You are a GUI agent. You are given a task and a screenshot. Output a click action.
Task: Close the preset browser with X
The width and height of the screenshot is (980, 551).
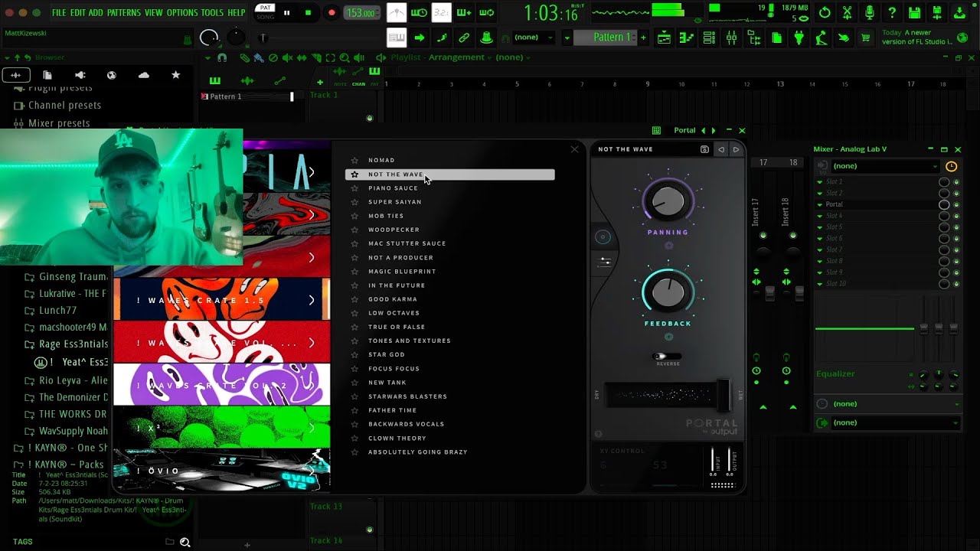tap(575, 149)
